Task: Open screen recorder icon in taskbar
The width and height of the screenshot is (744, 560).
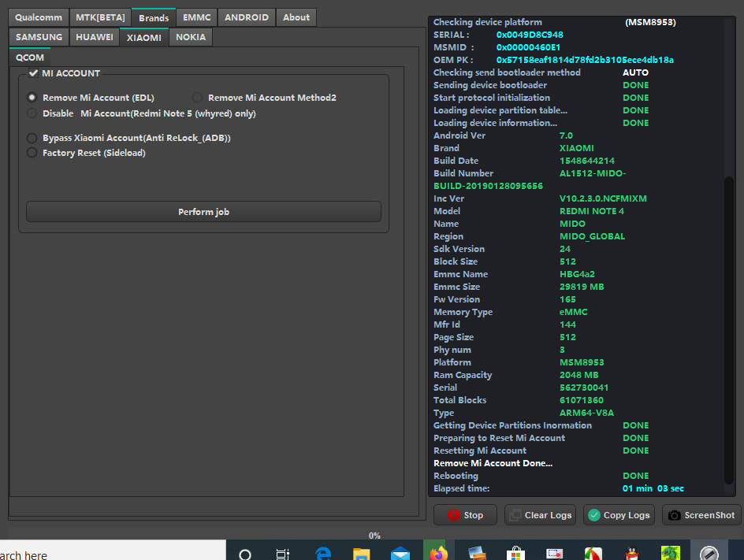Action: pos(554,554)
